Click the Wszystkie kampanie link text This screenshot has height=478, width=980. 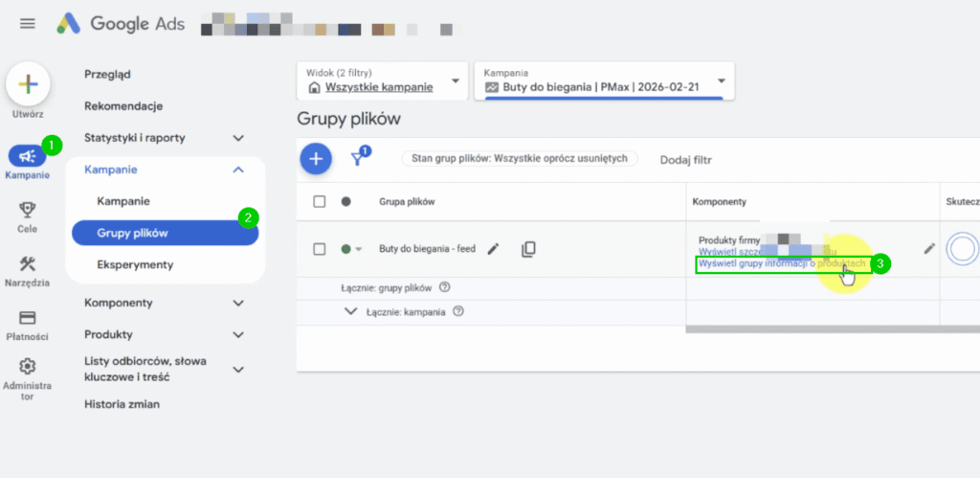tap(379, 87)
